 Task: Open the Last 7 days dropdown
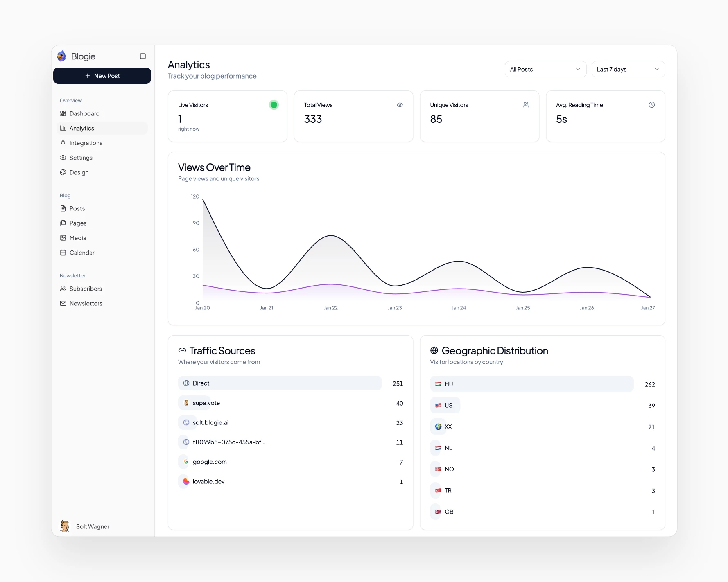tap(628, 69)
